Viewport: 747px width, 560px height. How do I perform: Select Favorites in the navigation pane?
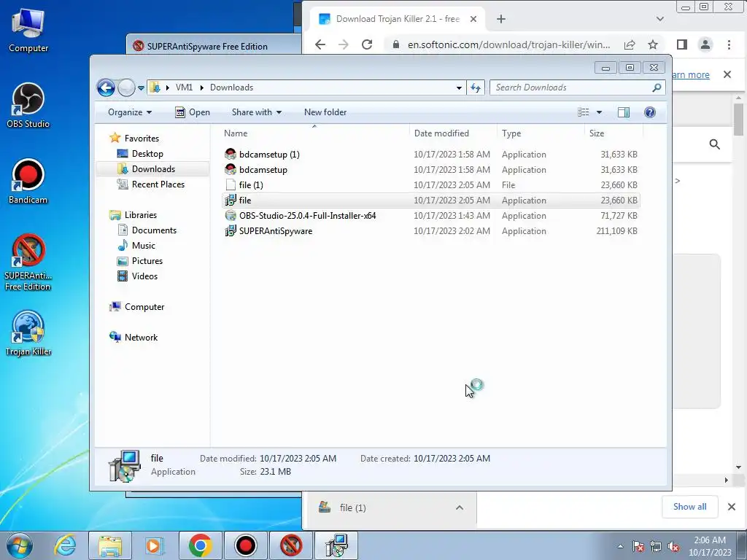point(142,138)
